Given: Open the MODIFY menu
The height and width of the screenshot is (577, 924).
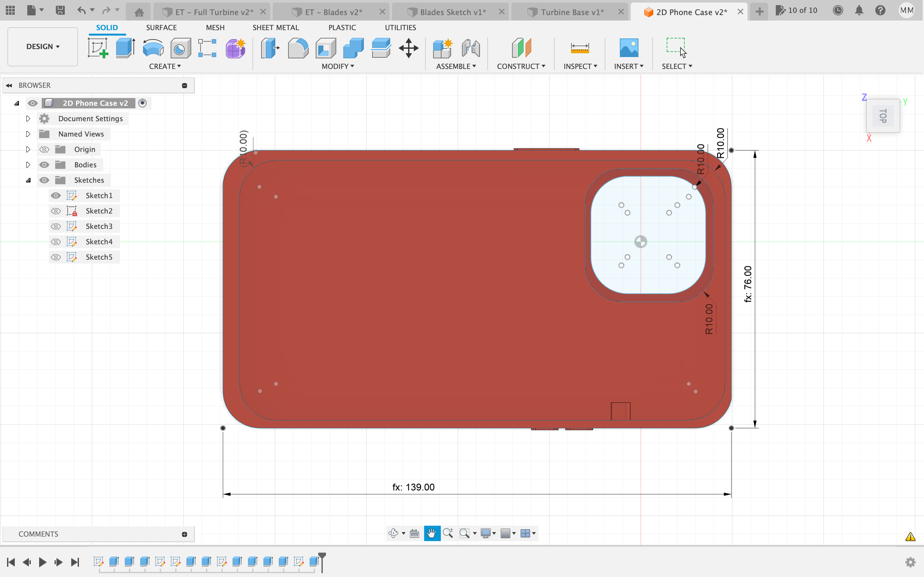Looking at the screenshot, I should click(x=338, y=66).
